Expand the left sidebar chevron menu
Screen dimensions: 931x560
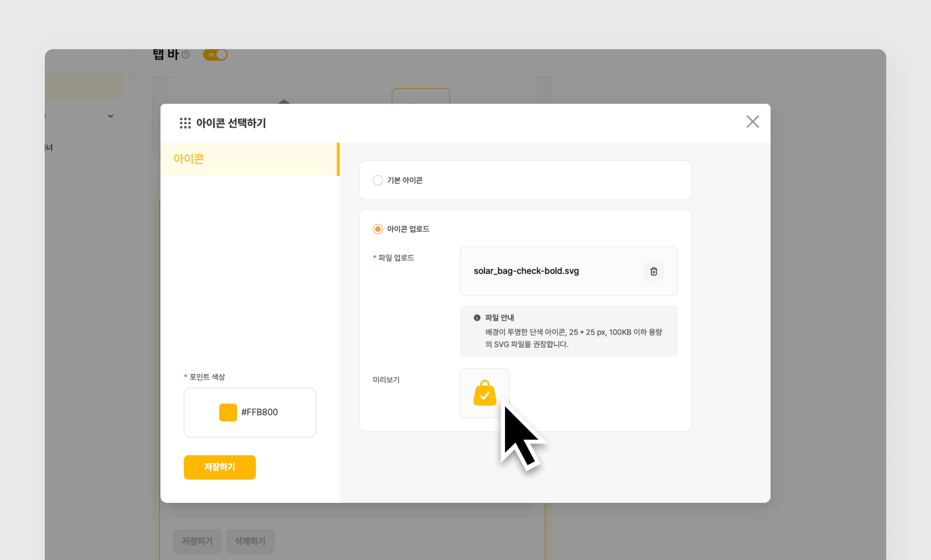110,116
